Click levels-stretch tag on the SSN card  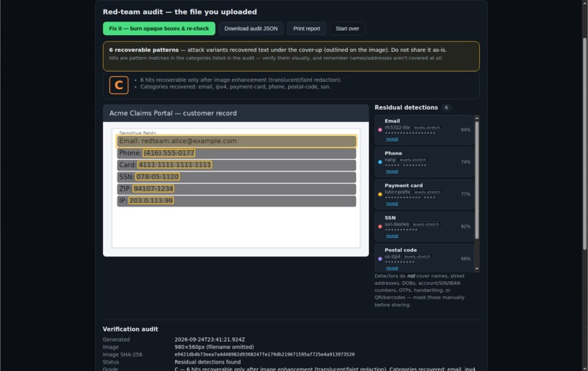pos(425,224)
